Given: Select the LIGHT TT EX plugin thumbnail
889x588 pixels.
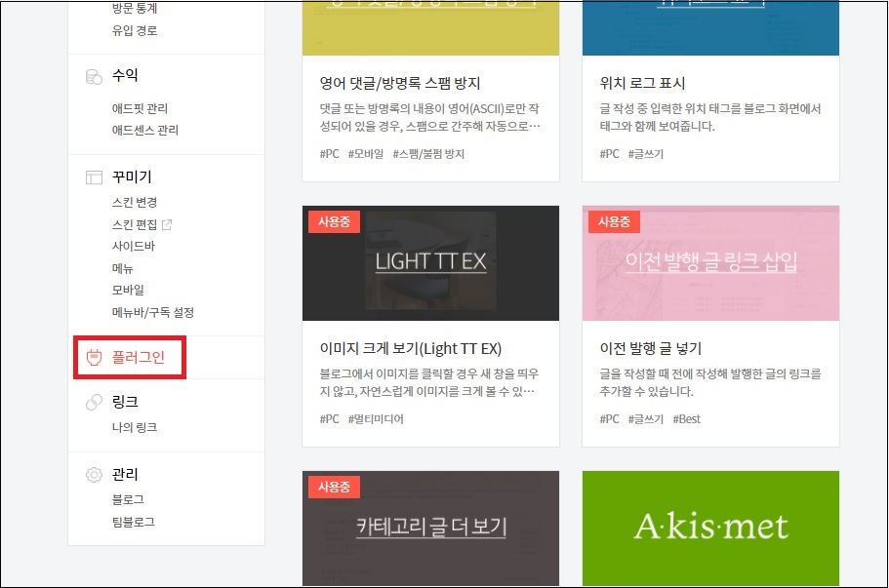Looking at the screenshot, I should (430, 263).
